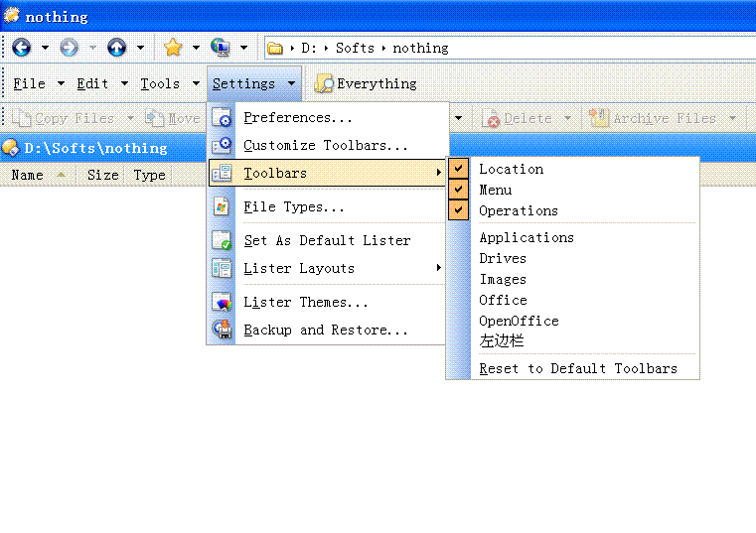This screenshot has width=756, height=533.
Task: Click the Preferences menu icon
Action: tap(222, 117)
